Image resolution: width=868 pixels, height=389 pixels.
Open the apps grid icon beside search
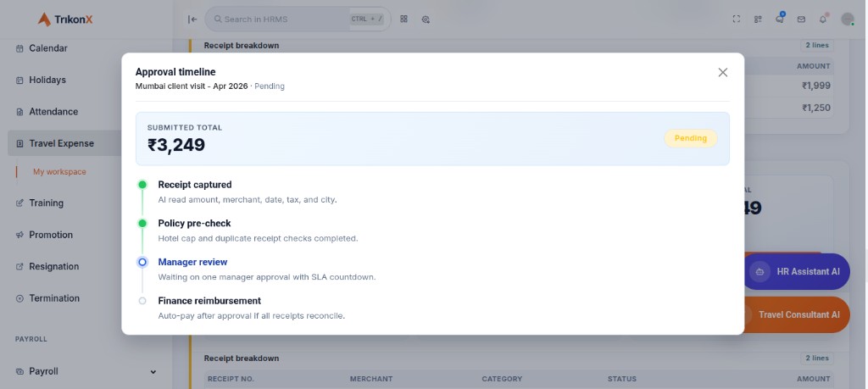click(403, 19)
